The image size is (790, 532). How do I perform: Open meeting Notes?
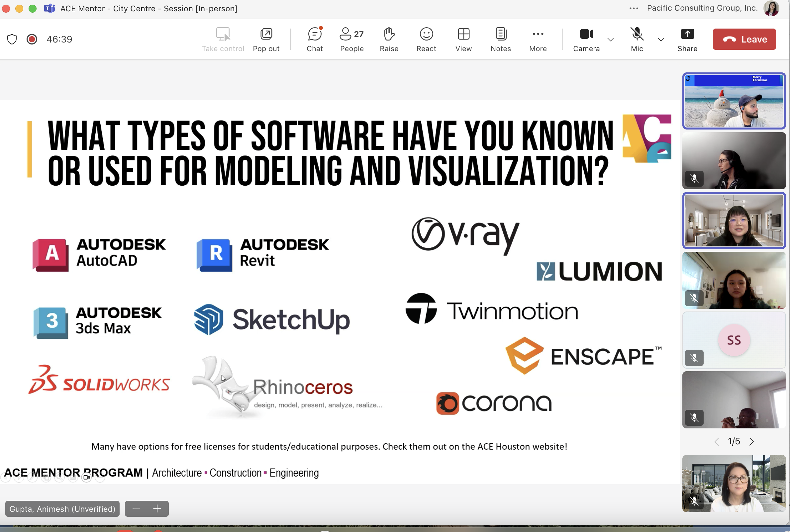coord(501,40)
